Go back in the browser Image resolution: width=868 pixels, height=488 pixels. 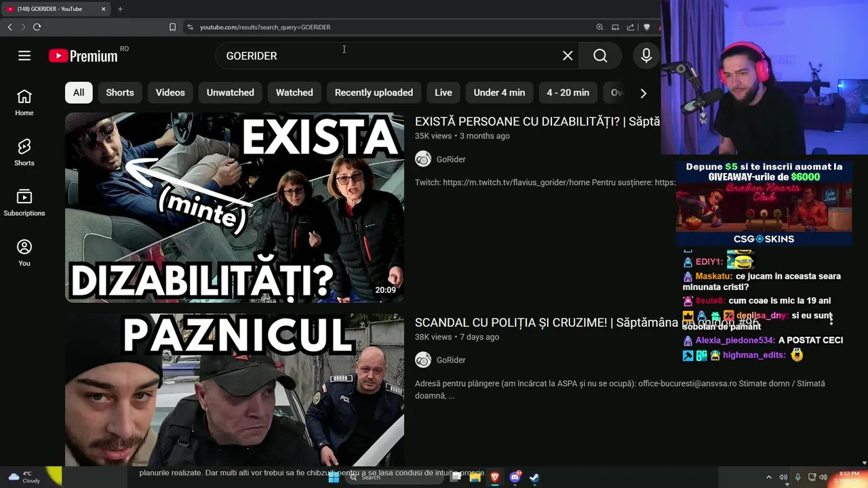tap(9, 27)
